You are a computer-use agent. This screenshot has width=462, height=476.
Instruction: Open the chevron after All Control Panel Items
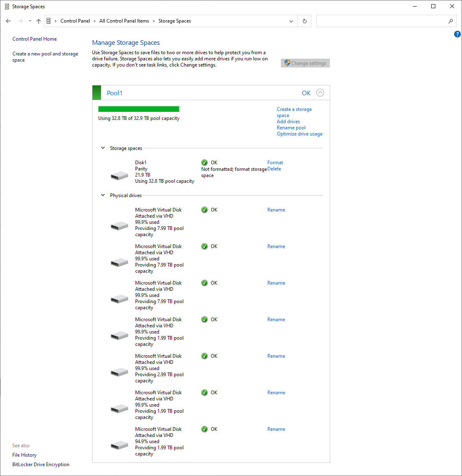(154, 21)
